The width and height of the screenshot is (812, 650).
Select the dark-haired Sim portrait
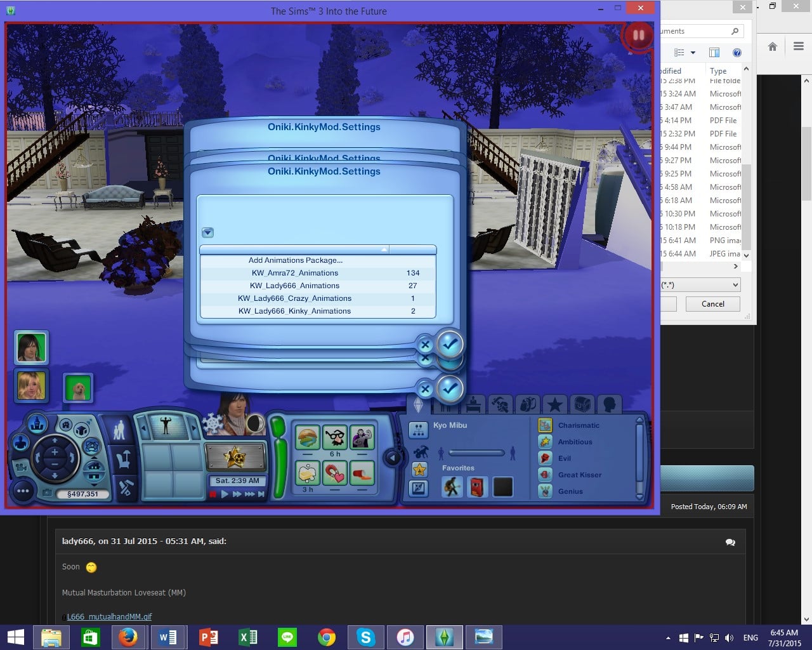(x=31, y=347)
